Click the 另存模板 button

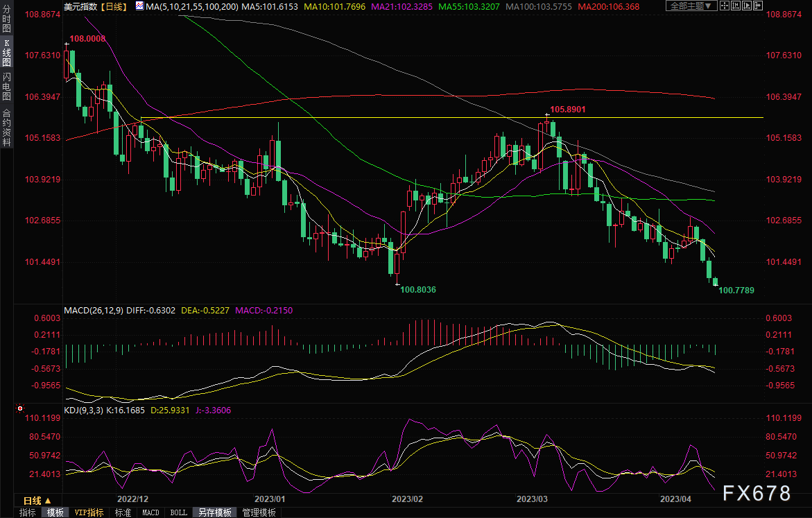214,512
